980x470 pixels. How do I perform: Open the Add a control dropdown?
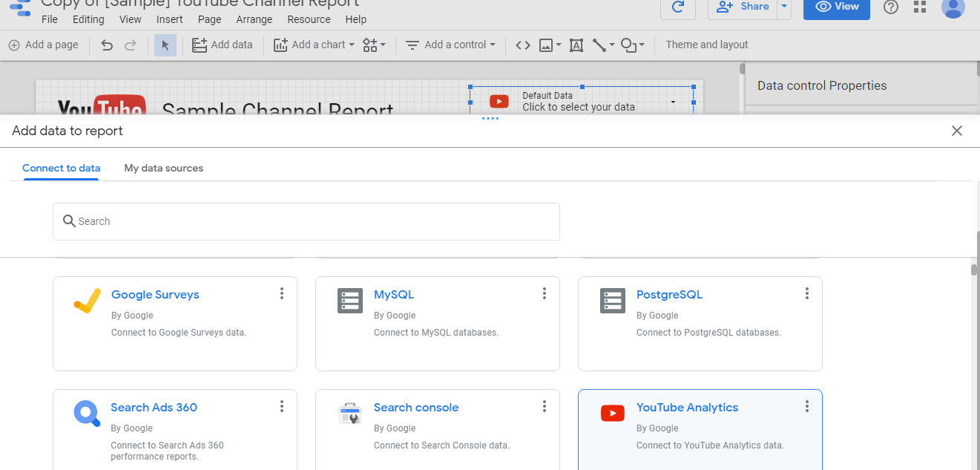pyautogui.click(x=450, y=45)
